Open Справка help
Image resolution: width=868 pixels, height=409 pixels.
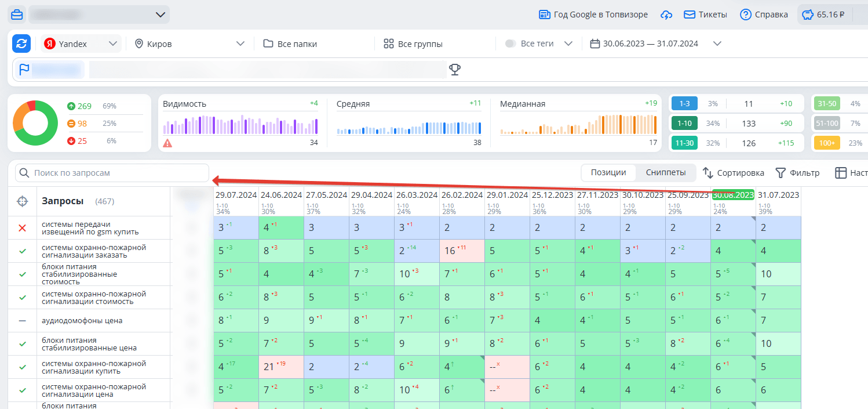click(x=764, y=15)
